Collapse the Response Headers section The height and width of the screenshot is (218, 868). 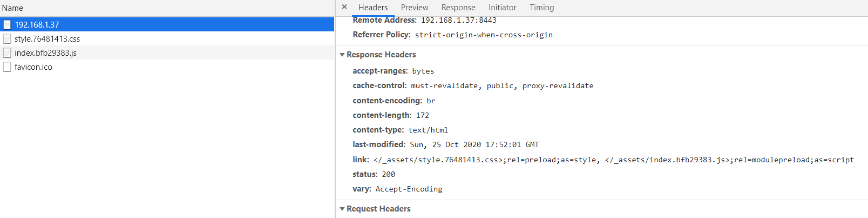pos(342,55)
